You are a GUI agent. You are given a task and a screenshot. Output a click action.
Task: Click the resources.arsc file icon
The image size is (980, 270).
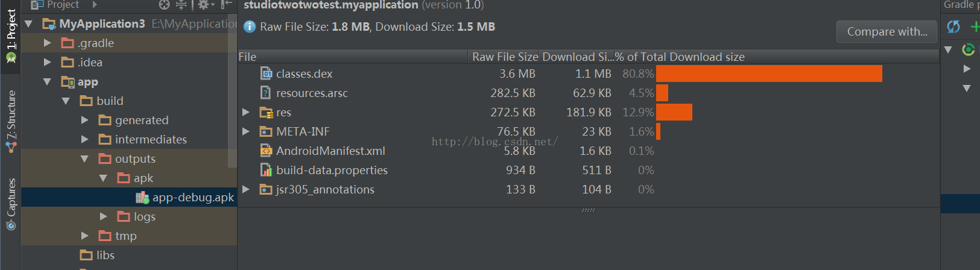click(x=266, y=93)
